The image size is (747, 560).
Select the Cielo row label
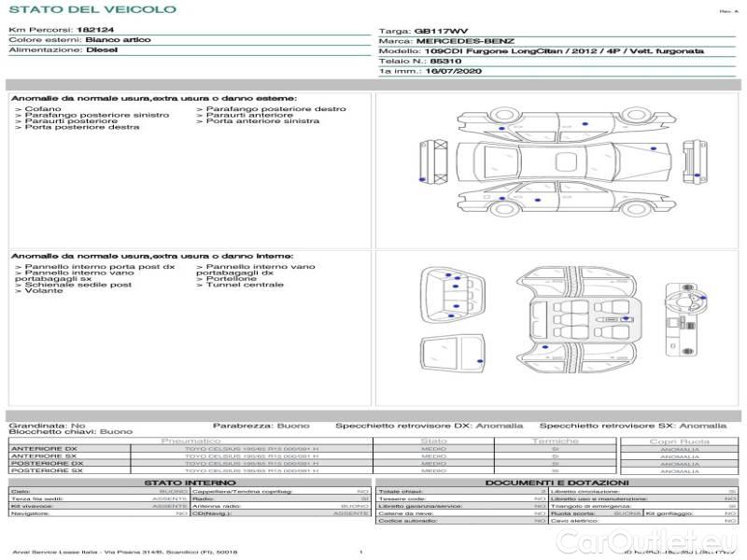[21, 492]
